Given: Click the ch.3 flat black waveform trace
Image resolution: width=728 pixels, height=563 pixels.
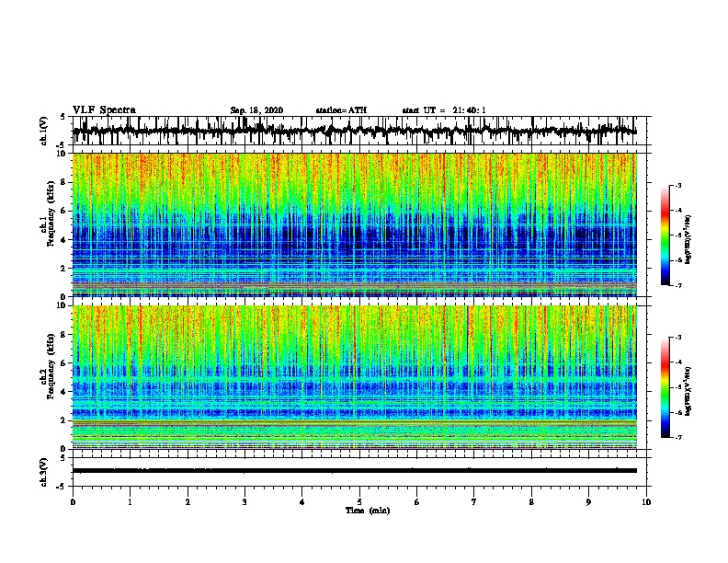Looking at the screenshot, I should pyautogui.click(x=354, y=471).
